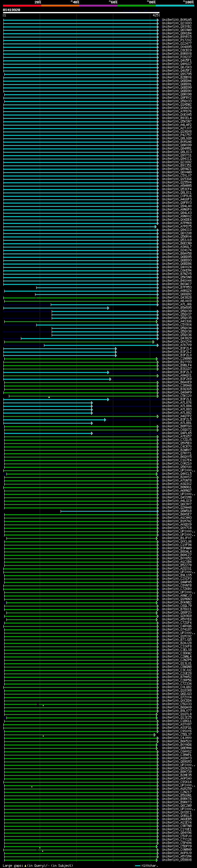Click UniRef100_Q4WPA5 label

[x=177, y=582]
